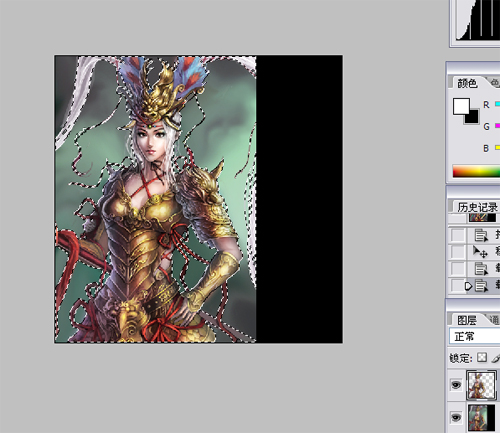Set history brush source on move-step row
This screenshot has height=433, width=500.
(457, 251)
